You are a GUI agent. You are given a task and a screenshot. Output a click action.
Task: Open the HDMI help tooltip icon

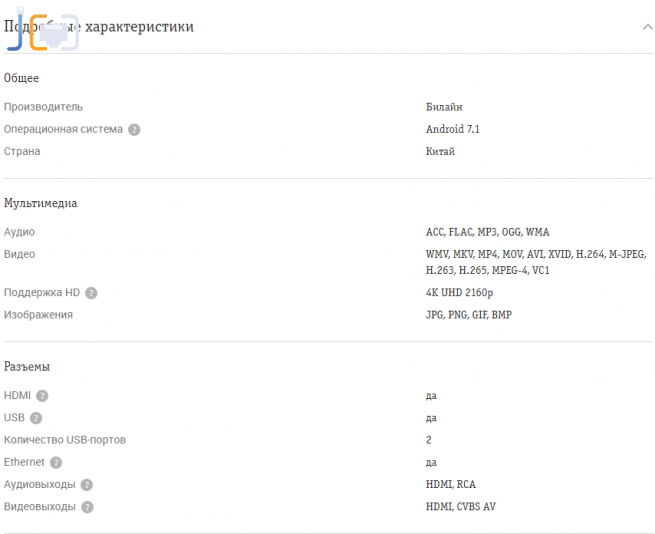[42, 396]
